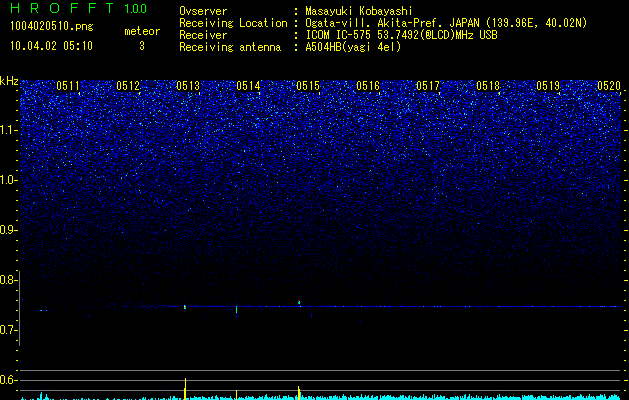Click the 0518 time marker
This screenshot has height=400, width=629.
tap(488, 86)
